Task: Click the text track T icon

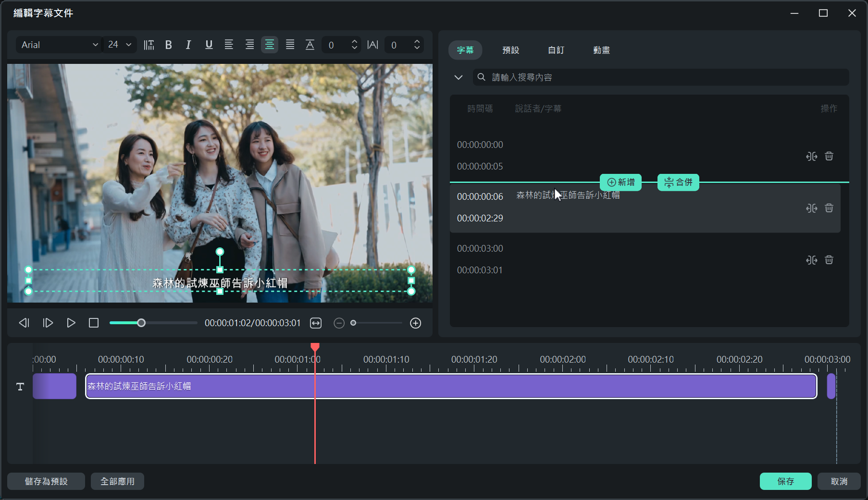Action: coord(20,387)
